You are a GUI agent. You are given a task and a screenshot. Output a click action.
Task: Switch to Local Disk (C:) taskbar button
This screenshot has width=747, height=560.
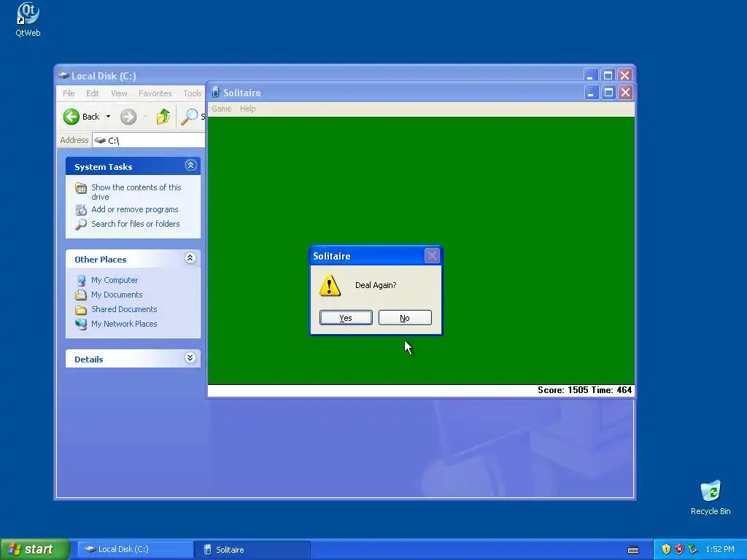click(135, 549)
